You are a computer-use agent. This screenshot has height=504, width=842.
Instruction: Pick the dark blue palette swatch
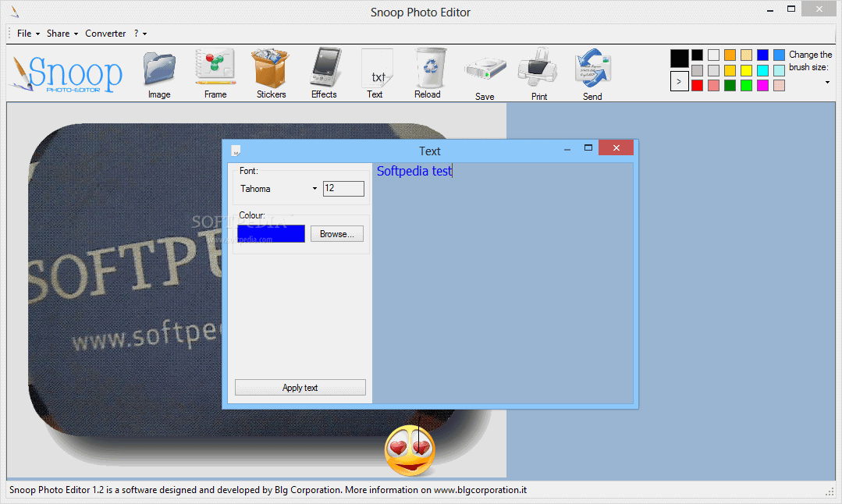762,55
